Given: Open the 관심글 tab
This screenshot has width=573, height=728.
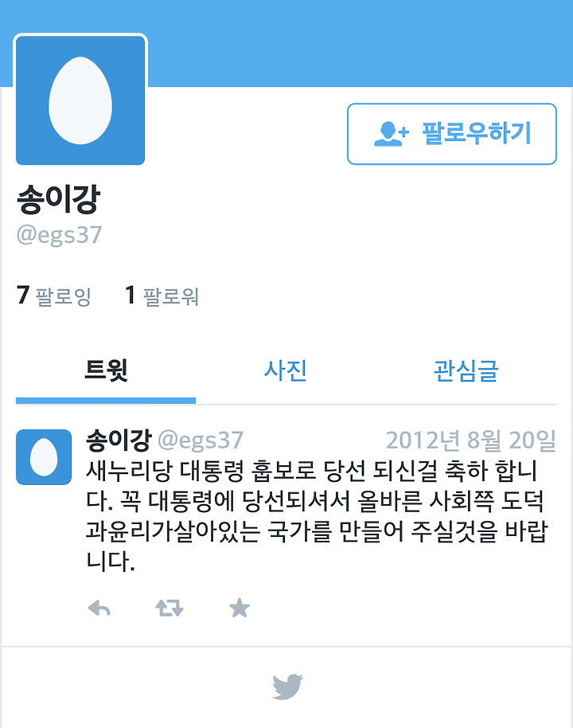Looking at the screenshot, I should click(466, 370).
